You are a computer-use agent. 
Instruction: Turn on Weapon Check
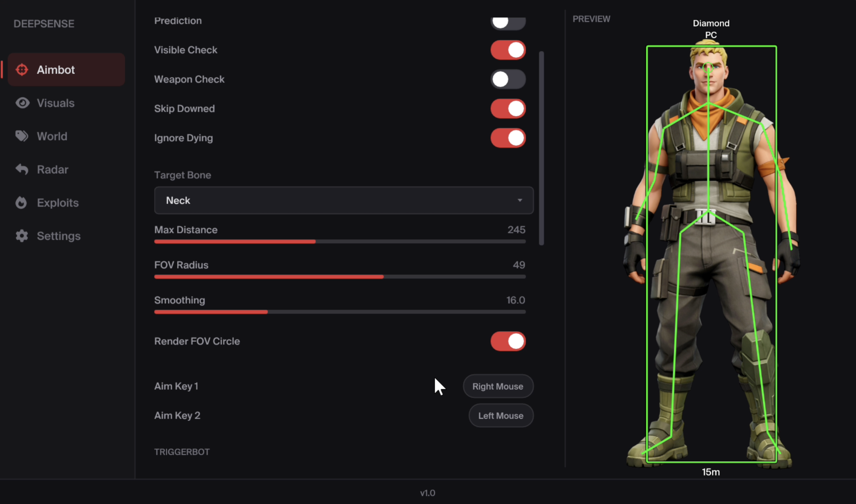click(x=508, y=79)
